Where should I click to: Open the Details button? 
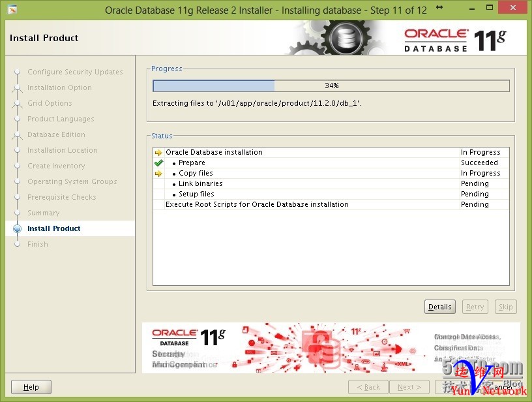(x=439, y=307)
